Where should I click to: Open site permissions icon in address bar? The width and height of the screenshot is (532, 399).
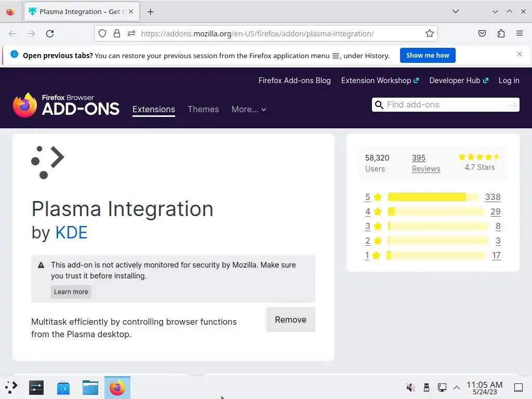[x=131, y=34]
